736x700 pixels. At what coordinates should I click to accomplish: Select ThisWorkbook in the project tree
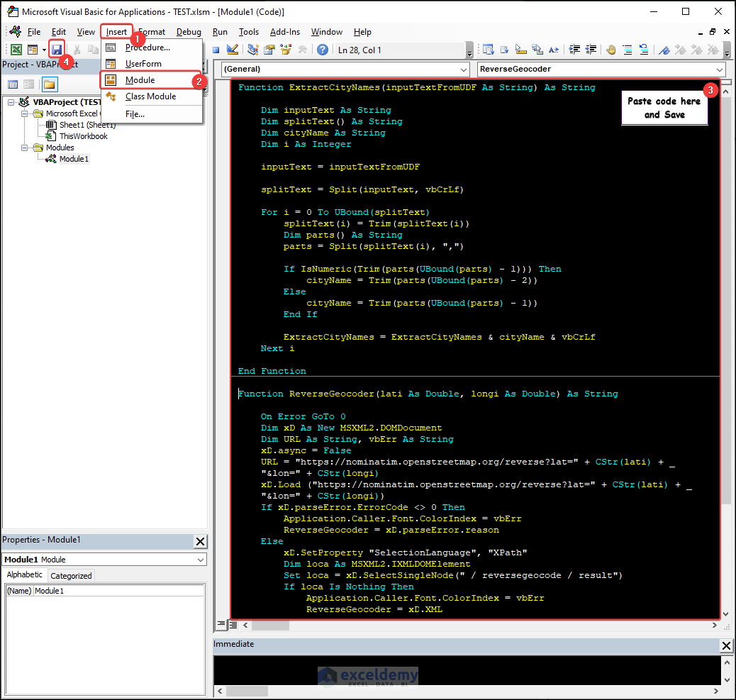tap(83, 136)
